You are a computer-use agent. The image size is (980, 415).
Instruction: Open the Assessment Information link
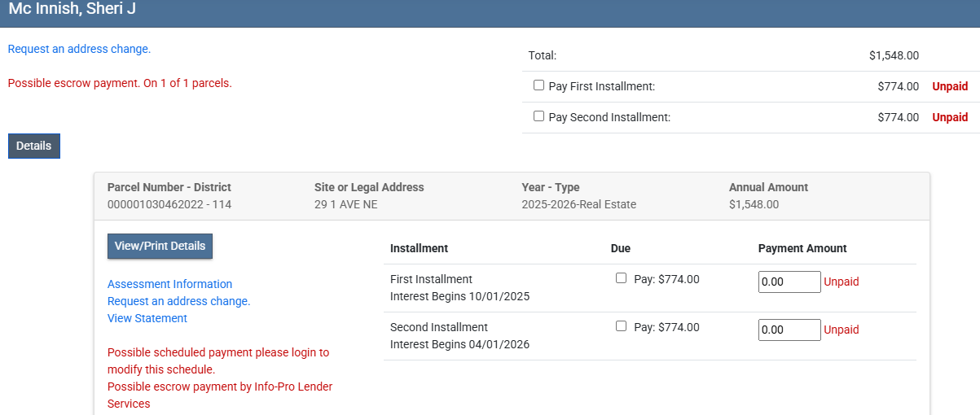pyautogui.click(x=169, y=284)
